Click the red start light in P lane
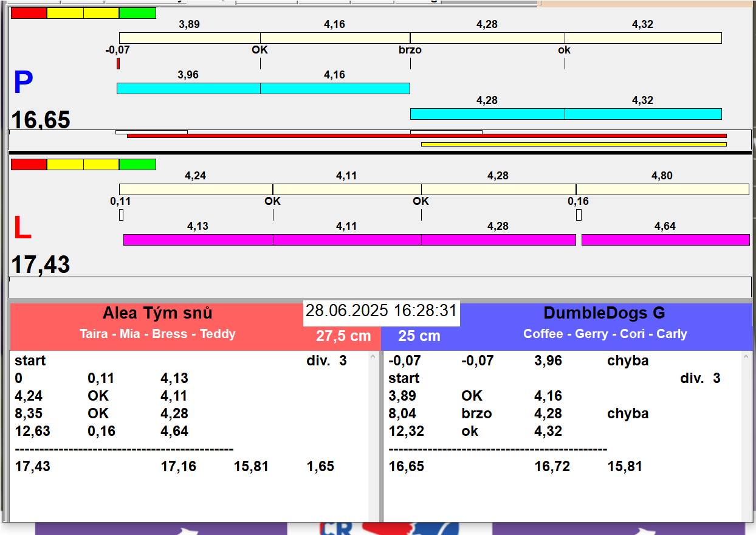The width and height of the screenshot is (756, 535). (29, 13)
